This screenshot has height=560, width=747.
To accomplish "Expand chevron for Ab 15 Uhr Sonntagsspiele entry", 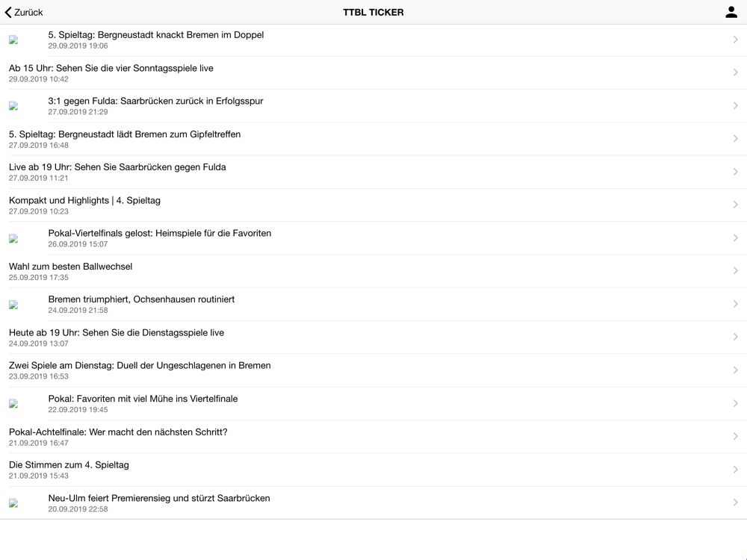I will pyautogui.click(x=736, y=72).
